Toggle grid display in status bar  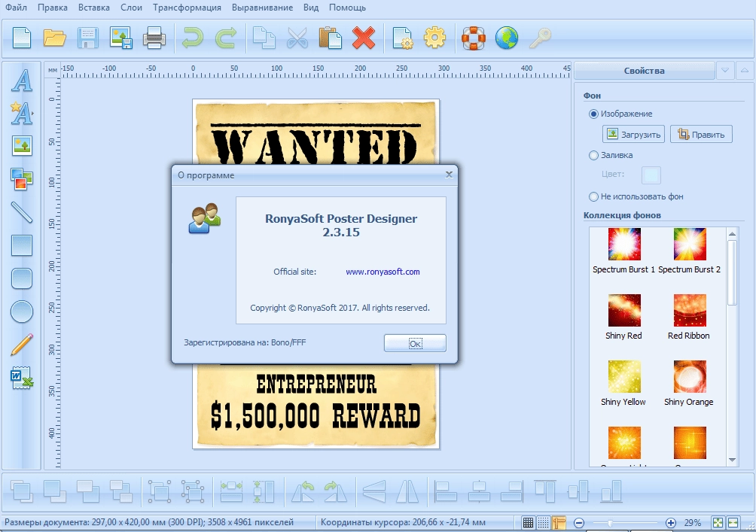[528, 523]
